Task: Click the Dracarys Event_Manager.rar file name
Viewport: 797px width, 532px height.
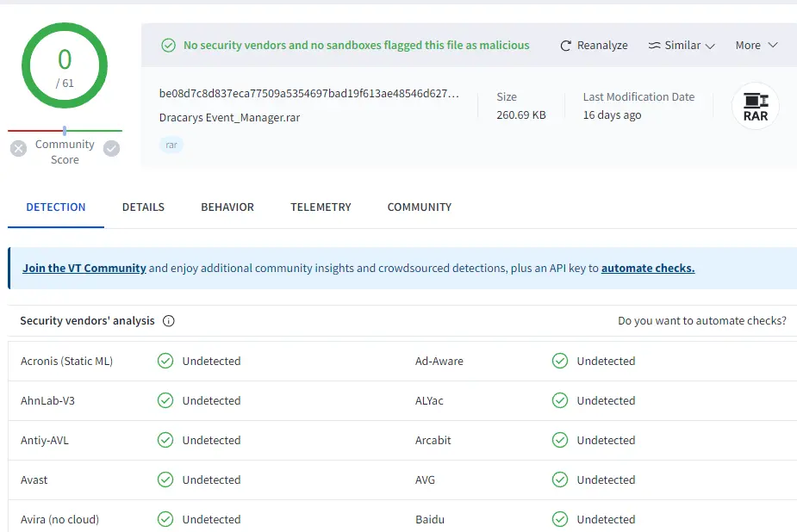Action: coord(230,118)
